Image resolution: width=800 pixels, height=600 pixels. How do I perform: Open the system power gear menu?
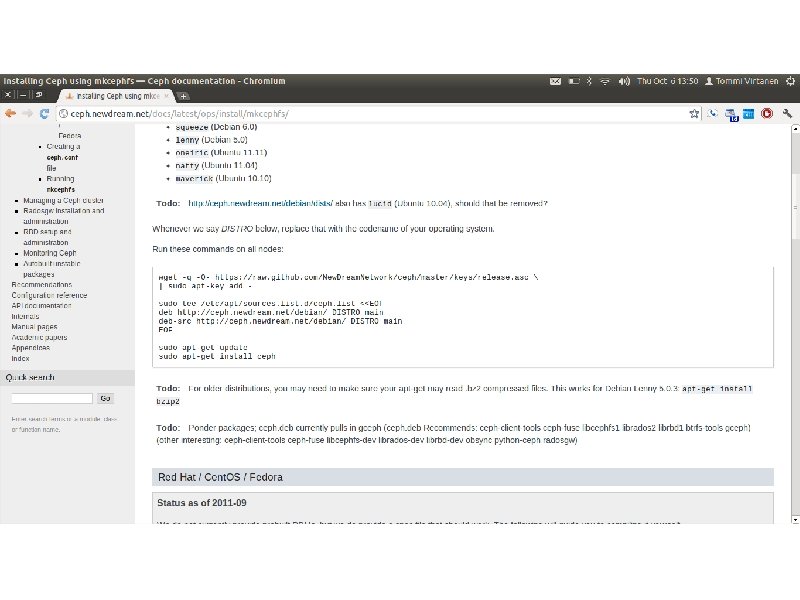[790, 81]
